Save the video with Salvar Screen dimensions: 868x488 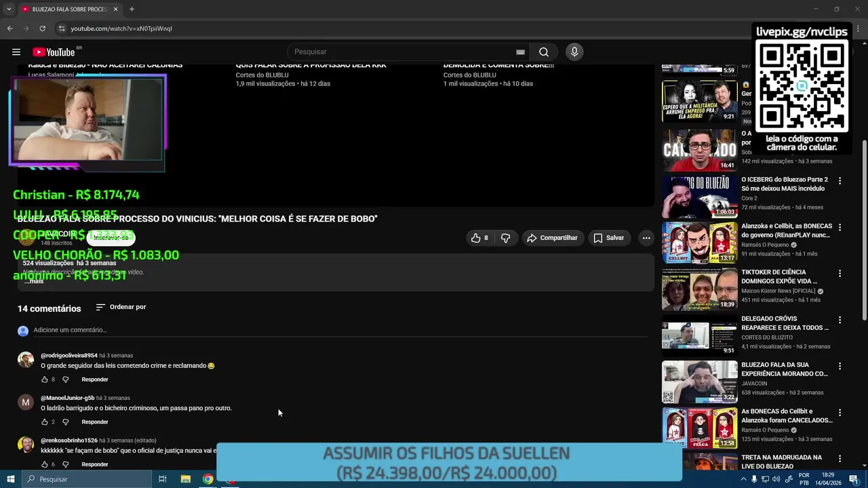point(608,238)
